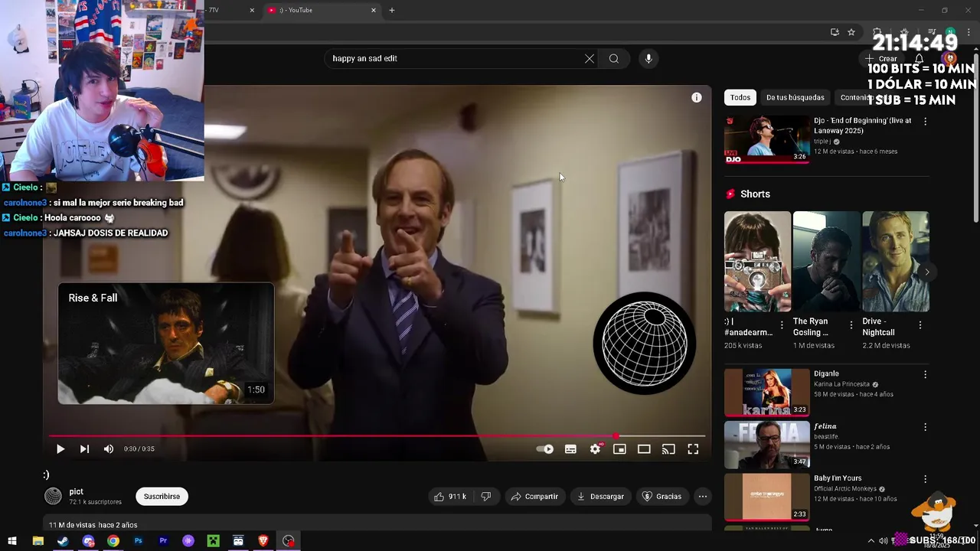Click the globe channel watermark on video
Screen dimensions: 980x551
pos(645,343)
